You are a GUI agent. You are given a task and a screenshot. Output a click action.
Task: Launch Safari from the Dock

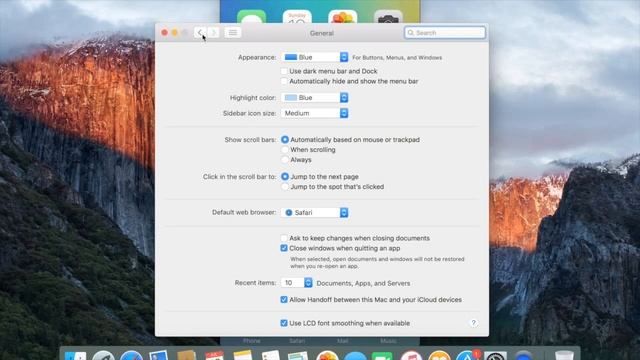point(131,355)
